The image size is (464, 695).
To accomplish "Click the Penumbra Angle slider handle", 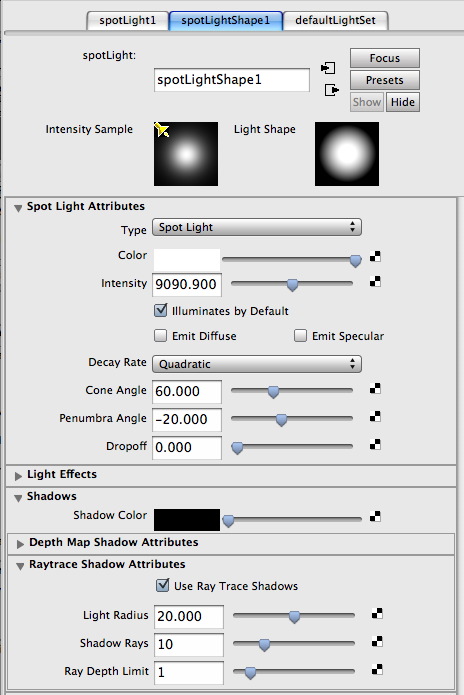I will (281, 420).
